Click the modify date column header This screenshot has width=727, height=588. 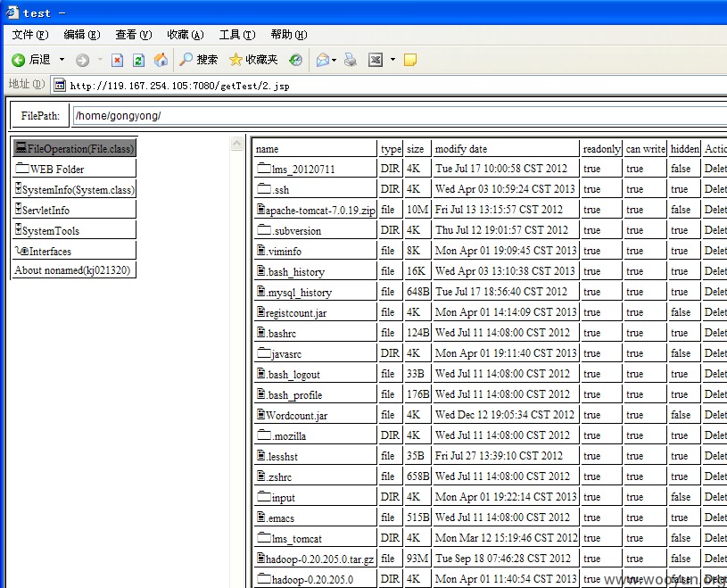(x=461, y=149)
